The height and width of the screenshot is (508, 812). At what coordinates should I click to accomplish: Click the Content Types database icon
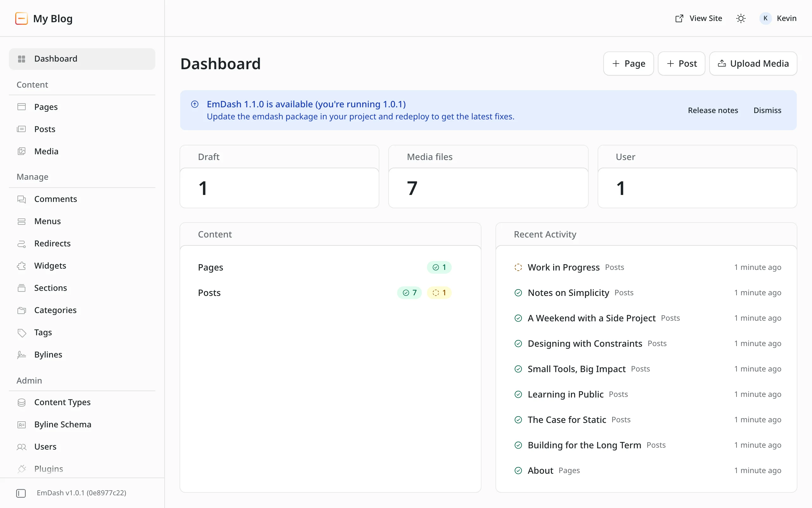pos(22,402)
